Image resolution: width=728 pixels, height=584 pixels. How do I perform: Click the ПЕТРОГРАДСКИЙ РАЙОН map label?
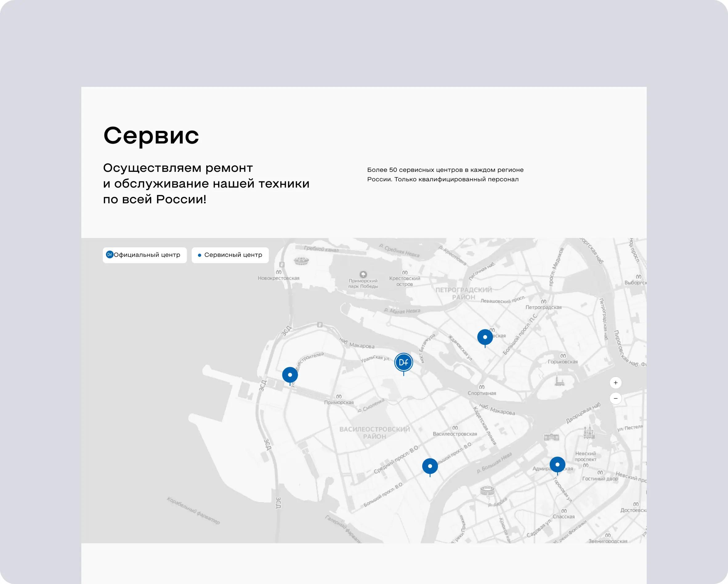click(x=463, y=294)
